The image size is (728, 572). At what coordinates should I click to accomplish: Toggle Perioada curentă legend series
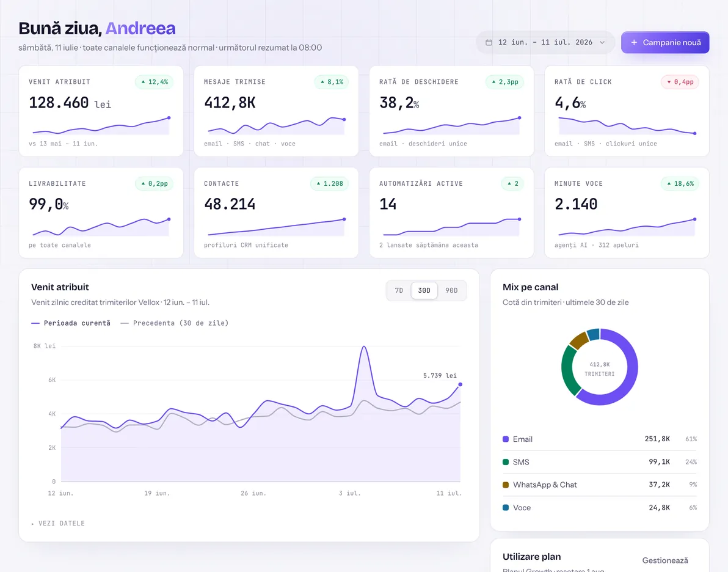pyautogui.click(x=71, y=323)
